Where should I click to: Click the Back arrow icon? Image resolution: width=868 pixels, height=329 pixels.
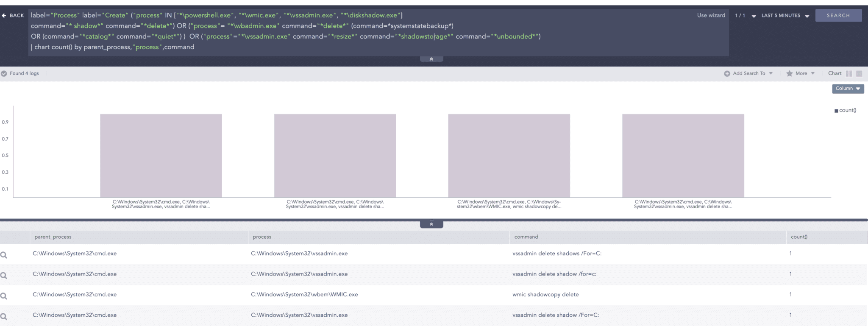pyautogui.click(x=4, y=16)
